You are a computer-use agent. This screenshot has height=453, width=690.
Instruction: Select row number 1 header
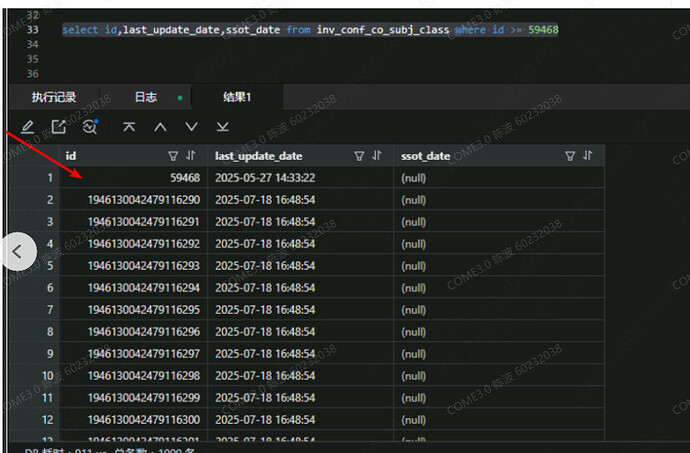[34, 178]
